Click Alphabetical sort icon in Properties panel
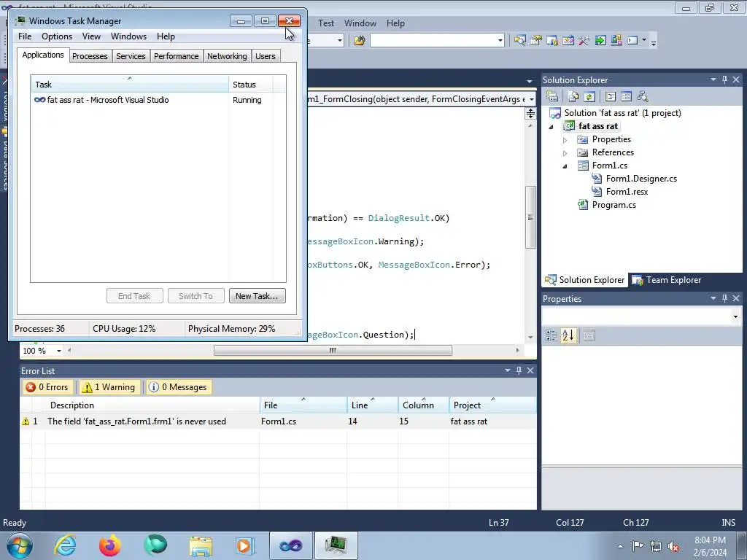 [568, 335]
